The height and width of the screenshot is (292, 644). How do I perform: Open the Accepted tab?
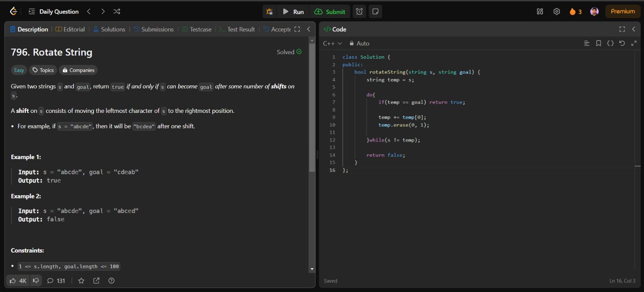(276, 29)
